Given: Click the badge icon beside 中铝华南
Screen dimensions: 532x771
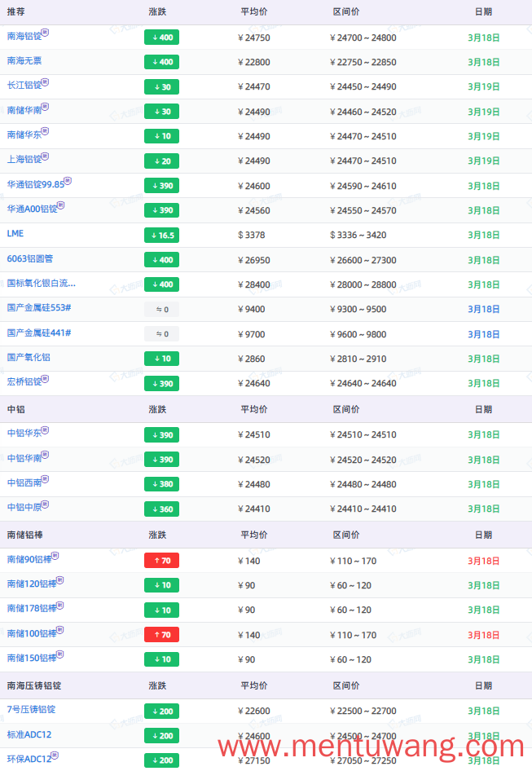Looking at the screenshot, I should point(46,456).
